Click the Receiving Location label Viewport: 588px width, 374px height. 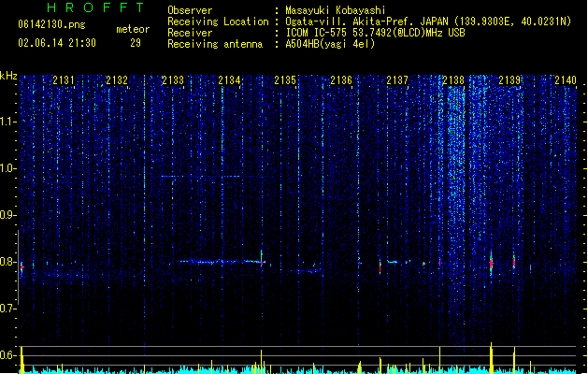[x=218, y=22]
